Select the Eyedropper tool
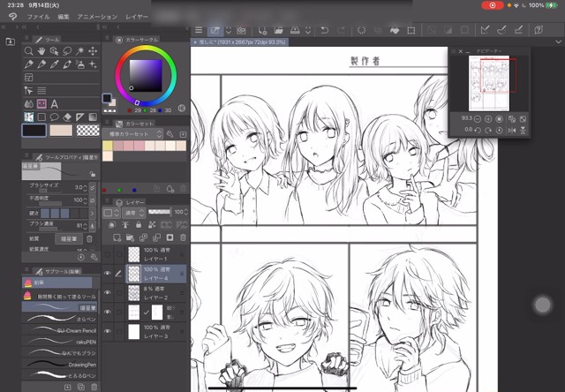The image size is (565, 392). tap(55, 64)
